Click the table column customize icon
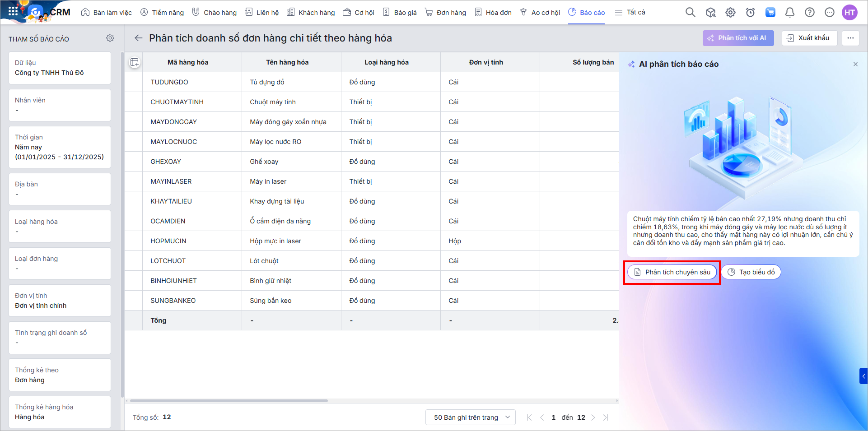 tap(134, 62)
